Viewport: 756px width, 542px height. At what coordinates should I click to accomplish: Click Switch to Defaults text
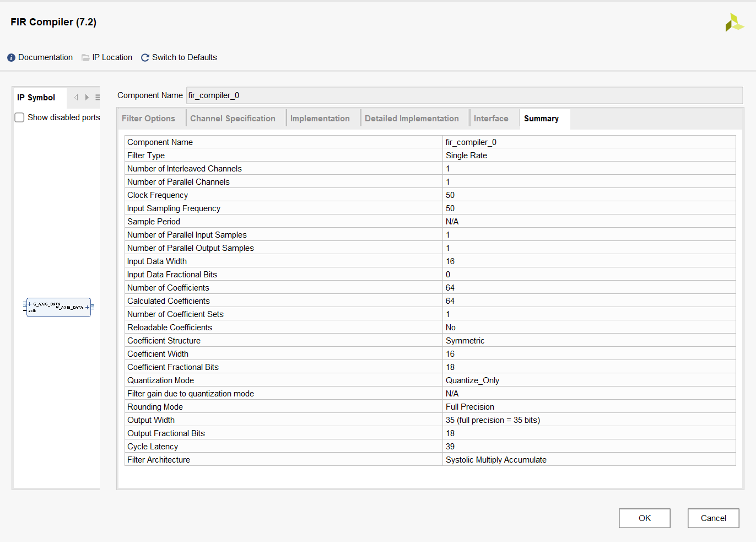(185, 57)
